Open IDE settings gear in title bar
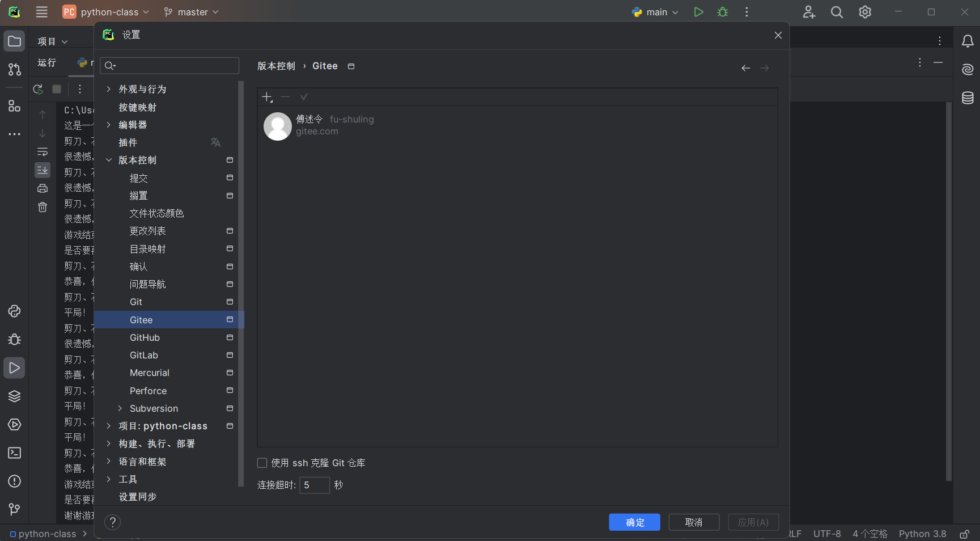Viewport: 980px width, 541px height. point(865,12)
